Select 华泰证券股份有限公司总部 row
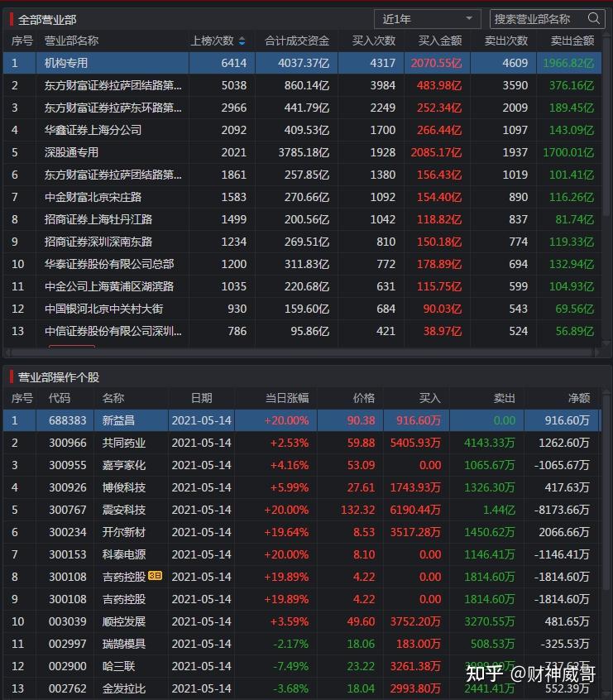This screenshot has width=613, height=700. (x=302, y=264)
